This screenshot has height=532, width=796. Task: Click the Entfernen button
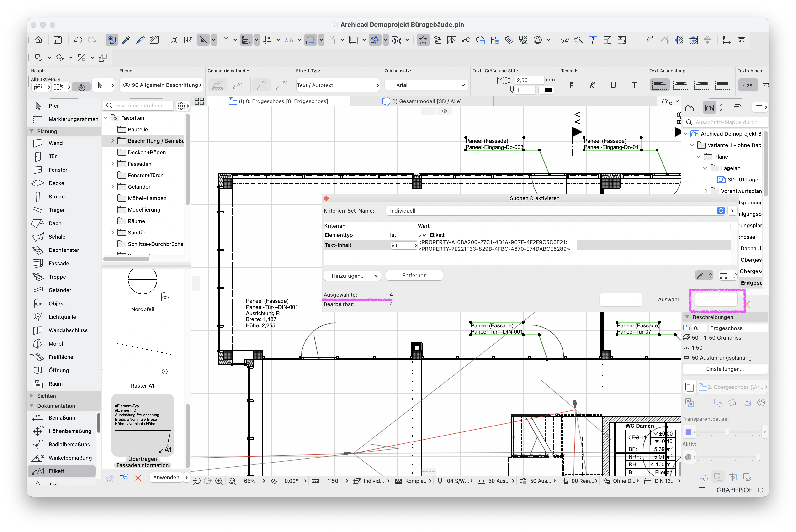[x=414, y=276]
